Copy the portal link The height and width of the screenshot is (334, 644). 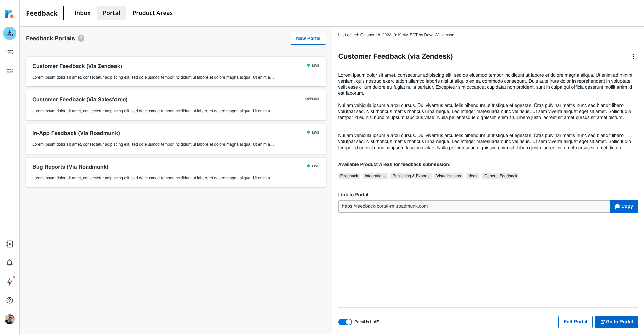click(x=624, y=207)
